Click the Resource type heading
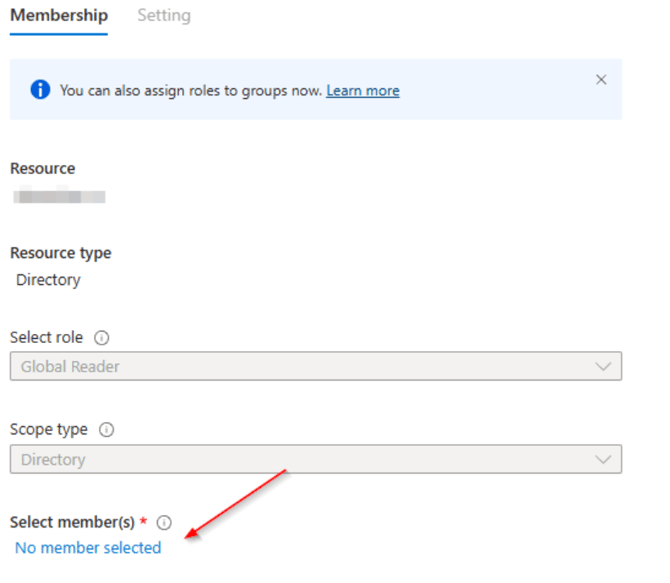 point(60,253)
